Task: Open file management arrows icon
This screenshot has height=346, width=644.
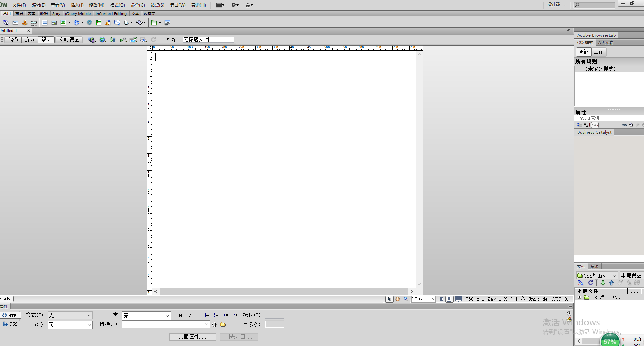Action: tap(113, 40)
